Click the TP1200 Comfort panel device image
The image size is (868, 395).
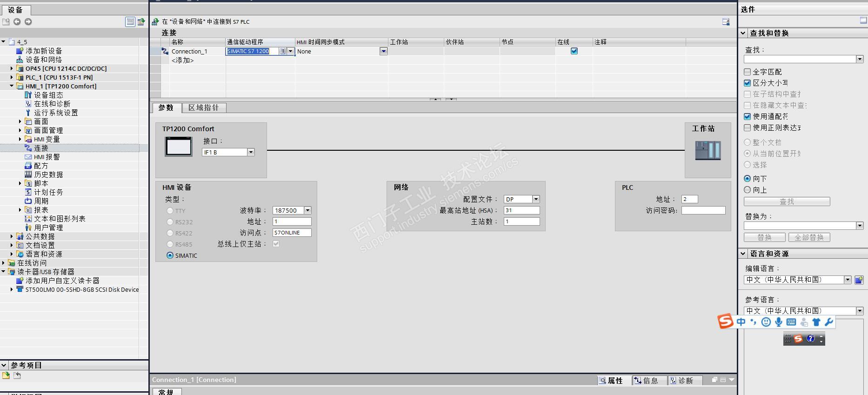tap(179, 147)
